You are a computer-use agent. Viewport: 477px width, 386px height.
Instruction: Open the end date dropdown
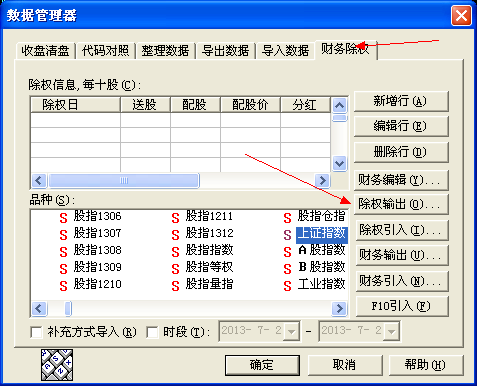click(x=392, y=332)
